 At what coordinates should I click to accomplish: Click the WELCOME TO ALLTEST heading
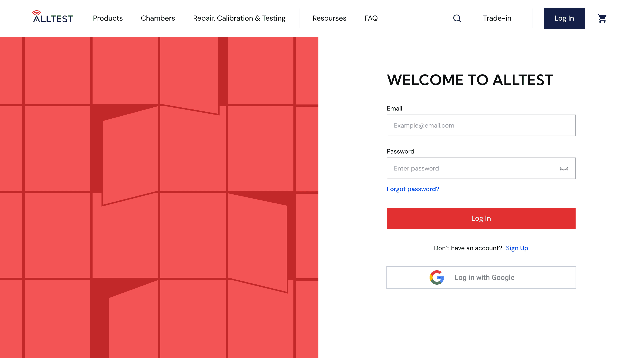coord(470,80)
